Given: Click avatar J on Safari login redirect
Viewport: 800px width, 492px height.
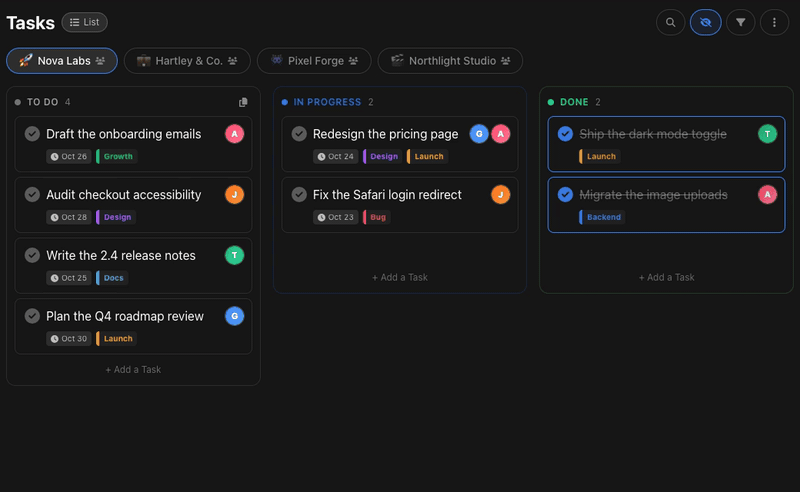Looking at the screenshot, I should pyautogui.click(x=501, y=194).
